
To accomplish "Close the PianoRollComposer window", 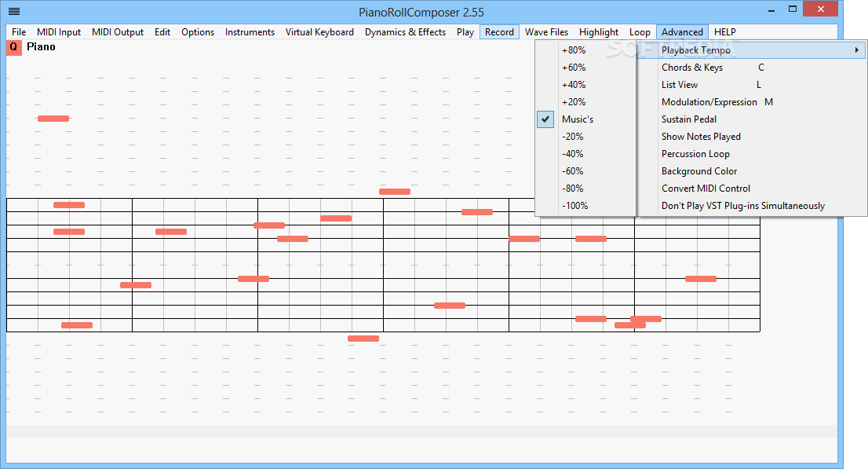I will [820, 9].
